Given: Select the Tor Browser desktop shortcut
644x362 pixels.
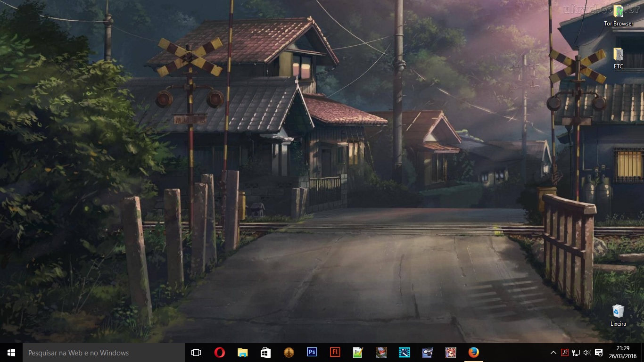Looking at the screenshot, I should point(619,16).
